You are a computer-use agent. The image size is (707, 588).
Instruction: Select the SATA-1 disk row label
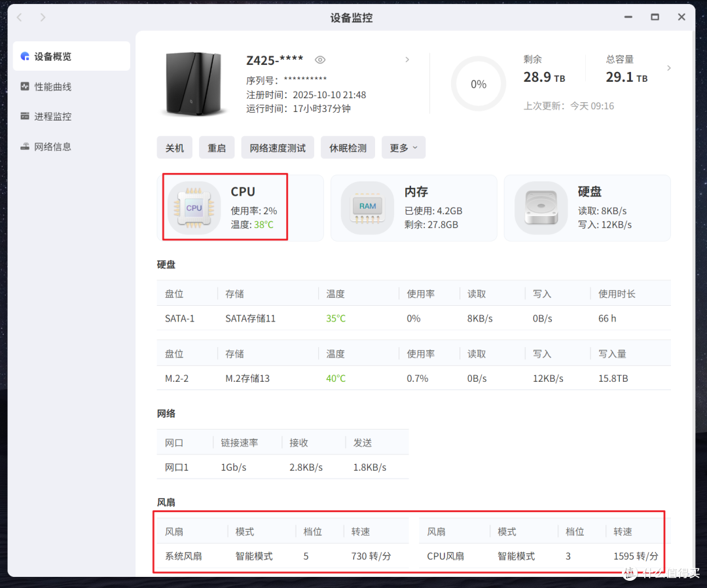(179, 318)
